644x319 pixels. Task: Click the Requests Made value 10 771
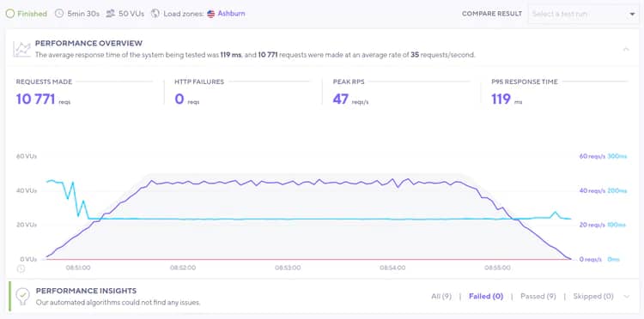[x=35, y=99]
